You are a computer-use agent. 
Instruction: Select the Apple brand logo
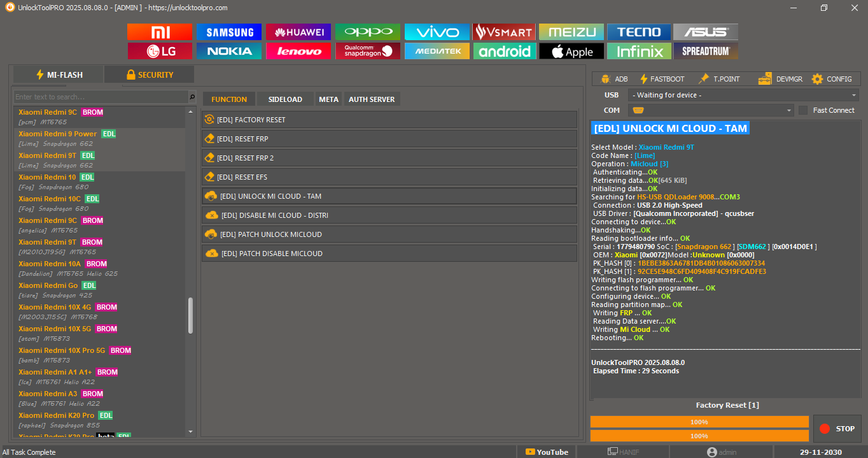click(571, 51)
